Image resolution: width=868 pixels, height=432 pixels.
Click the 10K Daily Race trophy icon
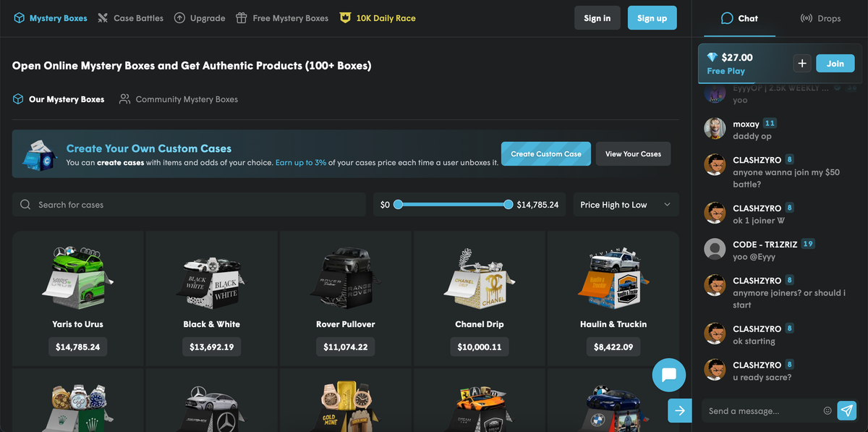pyautogui.click(x=344, y=17)
